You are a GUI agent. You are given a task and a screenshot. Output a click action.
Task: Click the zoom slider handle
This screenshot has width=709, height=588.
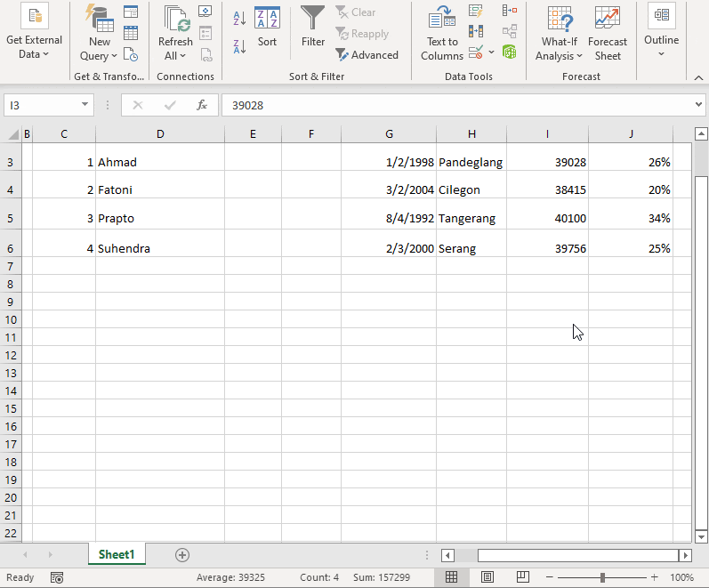tap(602, 577)
